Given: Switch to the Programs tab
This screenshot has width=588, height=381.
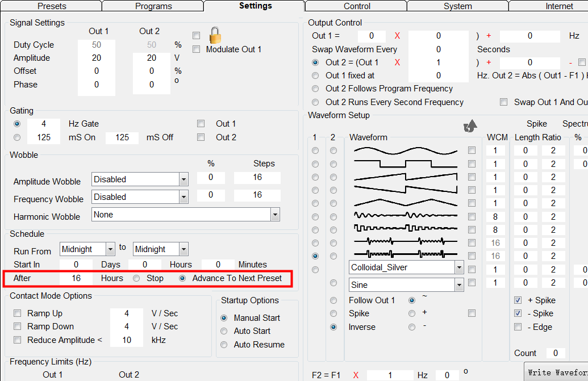Looking at the screenshot, I should (153, 6).
